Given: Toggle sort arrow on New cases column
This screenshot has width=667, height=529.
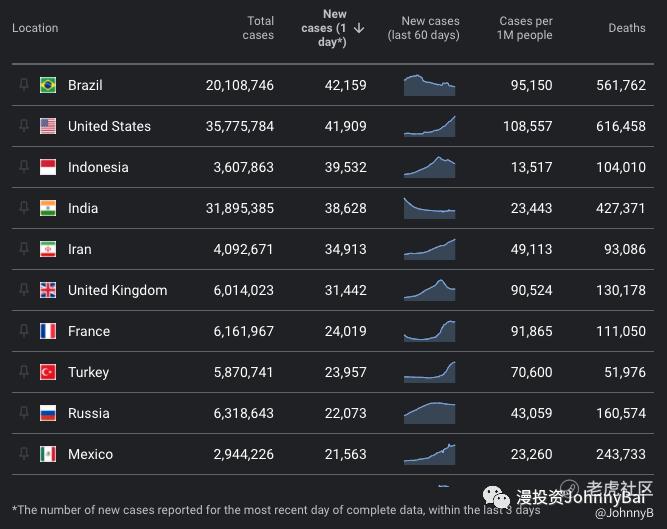Looking at the screenshot, I should [359, 28].
